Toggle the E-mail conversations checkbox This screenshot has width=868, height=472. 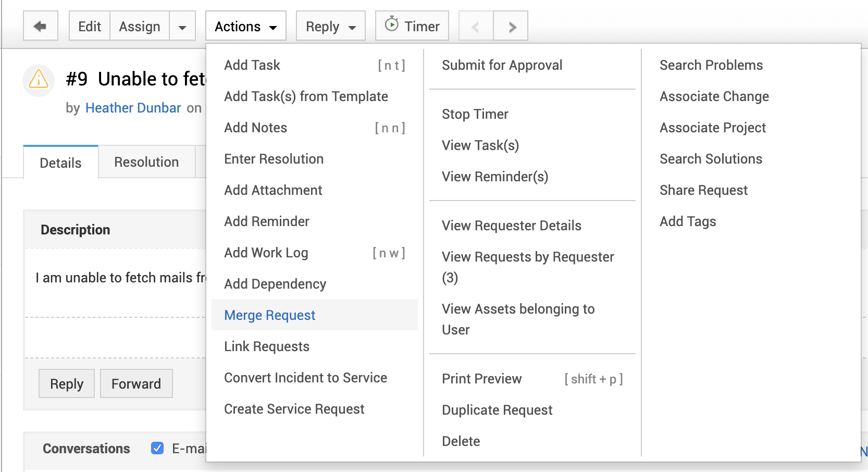click(157, 448)
